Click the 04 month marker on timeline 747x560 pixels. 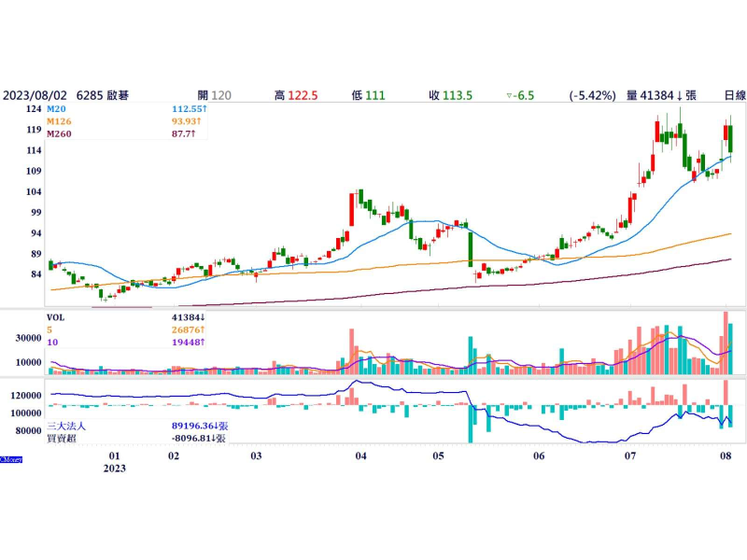coord(360,456)
